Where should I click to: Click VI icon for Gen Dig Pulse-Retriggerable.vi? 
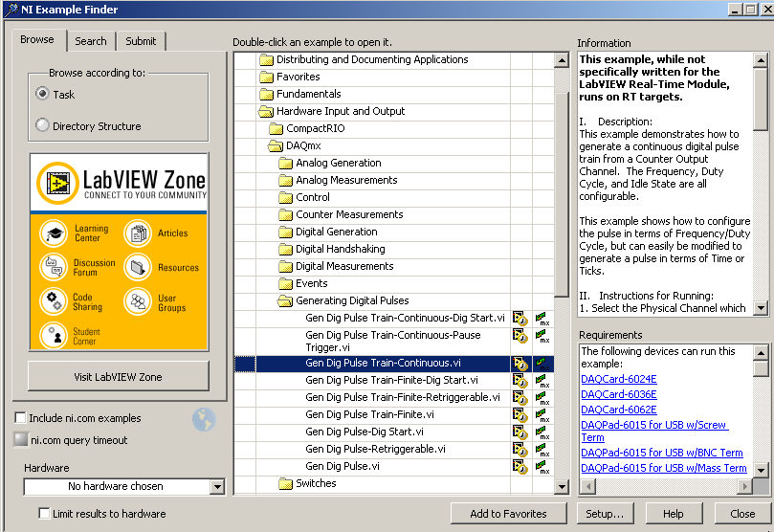tap(520, 450)
